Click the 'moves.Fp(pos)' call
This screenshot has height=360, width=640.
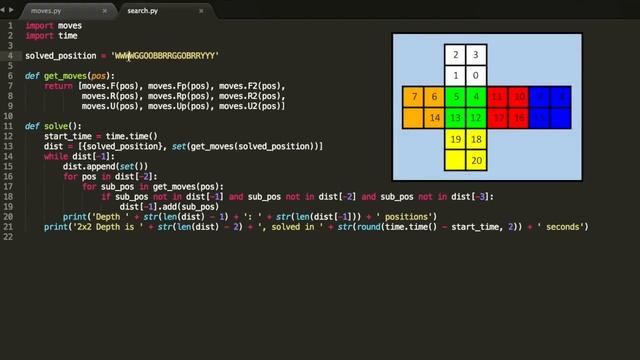coord(179,86)
